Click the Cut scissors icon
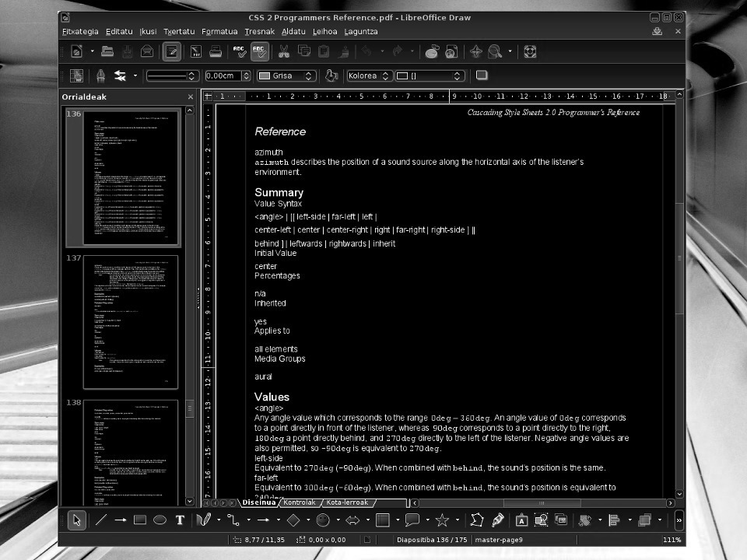 pyautogui.click(x=284, y=51)
